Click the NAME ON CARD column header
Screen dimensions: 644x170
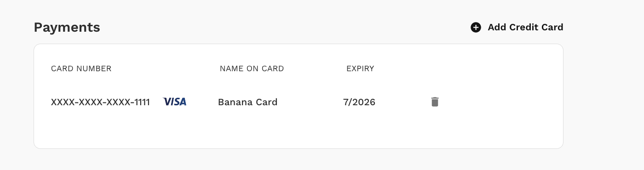click(x=252, y=69)
